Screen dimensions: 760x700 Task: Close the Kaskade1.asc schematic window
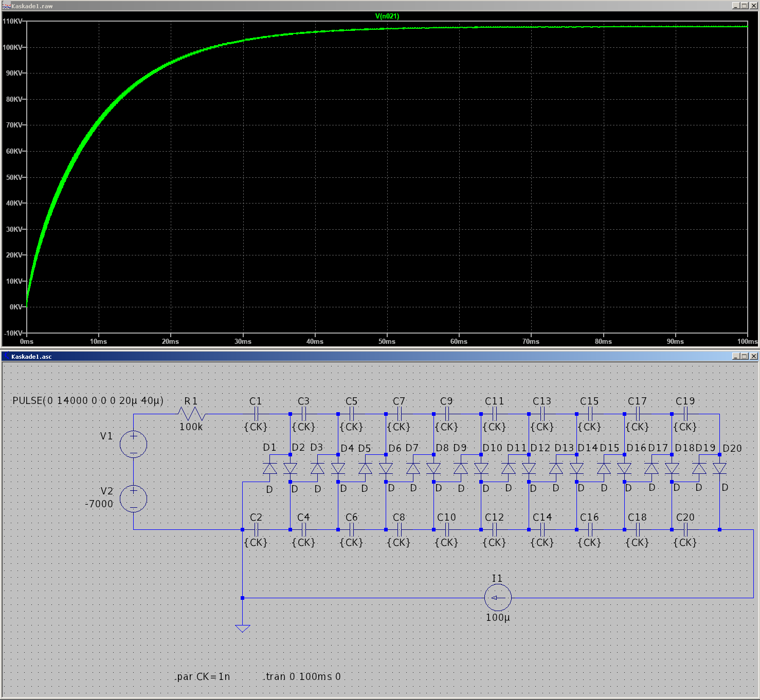point(754,356)
